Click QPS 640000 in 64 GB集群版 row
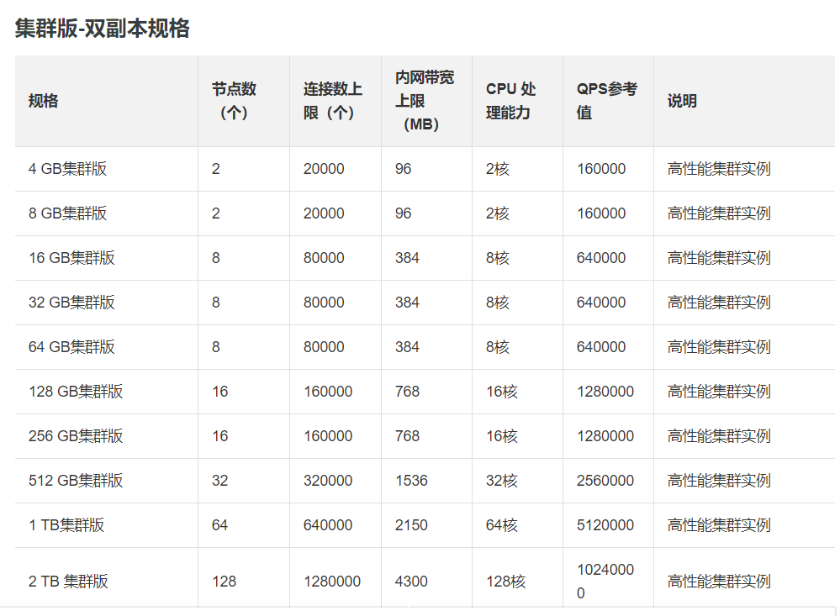840x616 pixels. pos(601,346)
